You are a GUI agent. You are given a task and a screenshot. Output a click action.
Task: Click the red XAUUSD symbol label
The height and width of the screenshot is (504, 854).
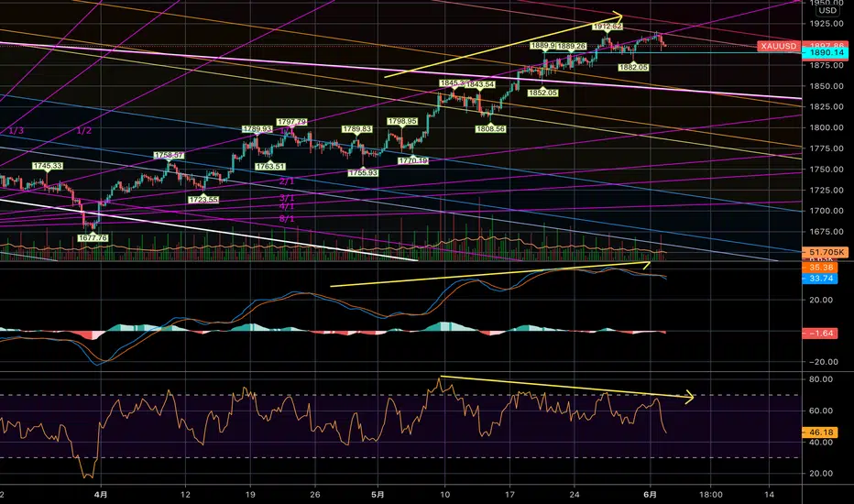[779, 47]
